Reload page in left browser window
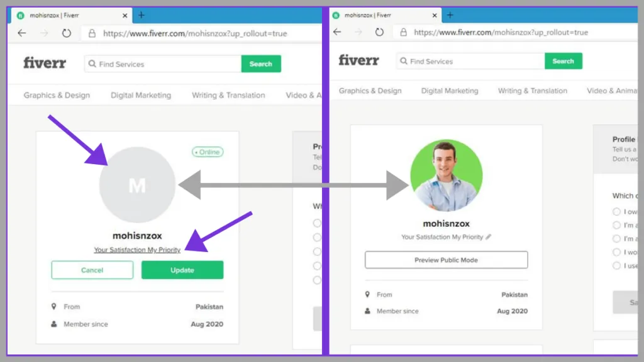The width and height of the screenshot is (644, 362). [66, 33]
